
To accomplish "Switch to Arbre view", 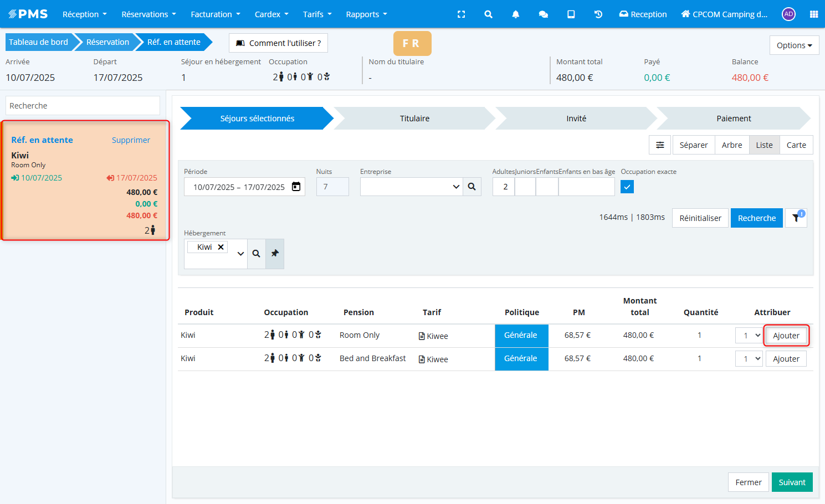I will click(x=731, y=145).
